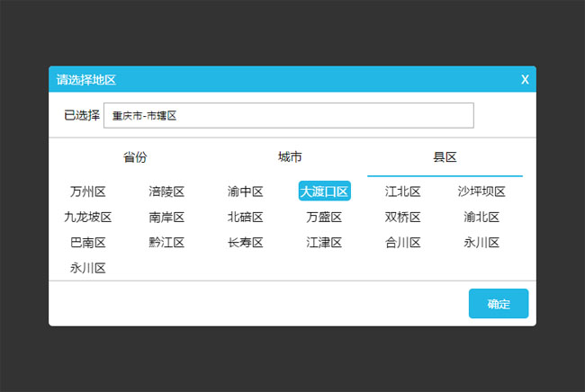Image resolution: width=585 pixels, height=392 pixels.
Task: Select 江北区 in the district grid
Action: (403, 192)
